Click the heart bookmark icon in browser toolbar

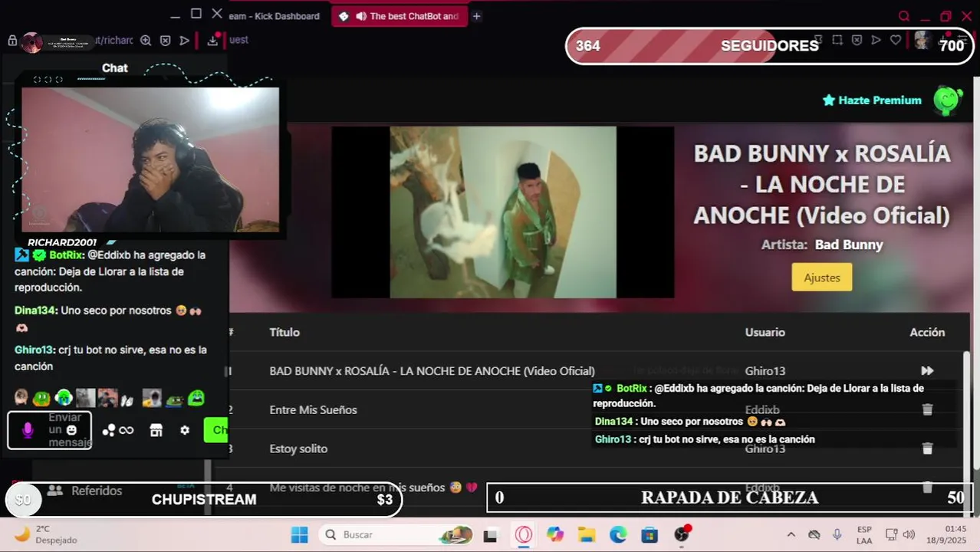point(895,40)
